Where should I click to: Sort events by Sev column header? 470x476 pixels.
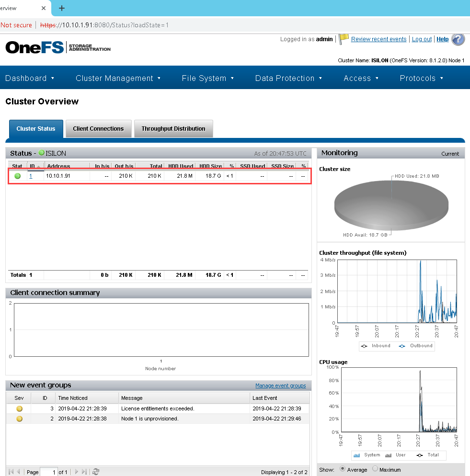coord(19,398)
